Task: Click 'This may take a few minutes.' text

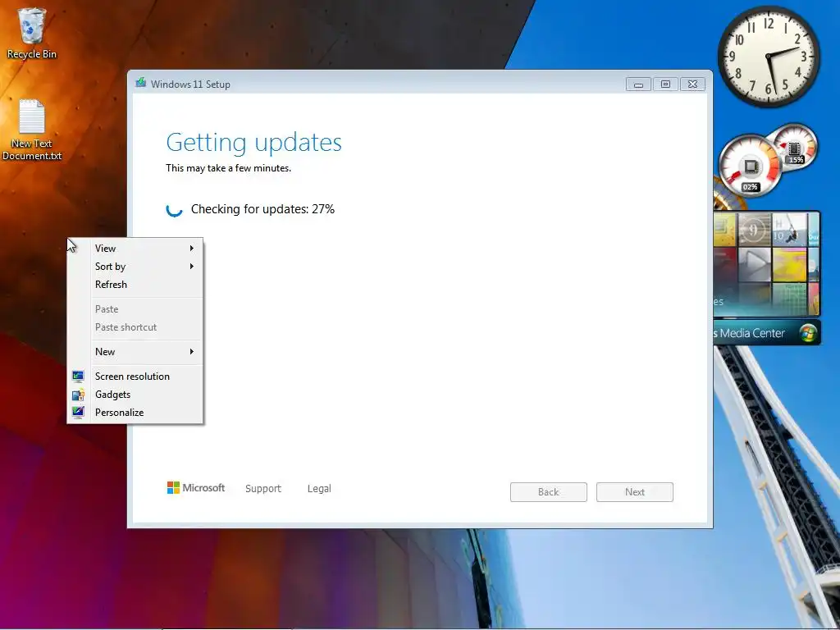Action: pyautogui.click(x=229, y=168)
